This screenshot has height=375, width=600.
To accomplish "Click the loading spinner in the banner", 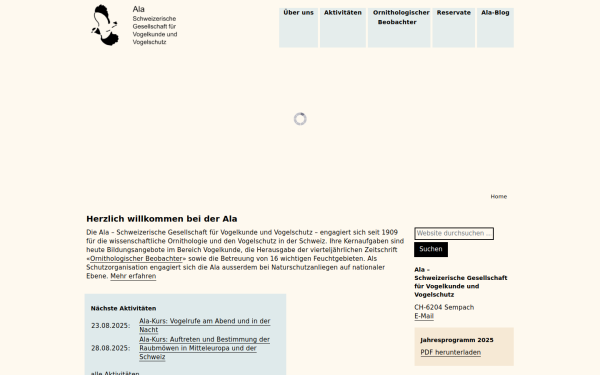I will pos(300,119).
